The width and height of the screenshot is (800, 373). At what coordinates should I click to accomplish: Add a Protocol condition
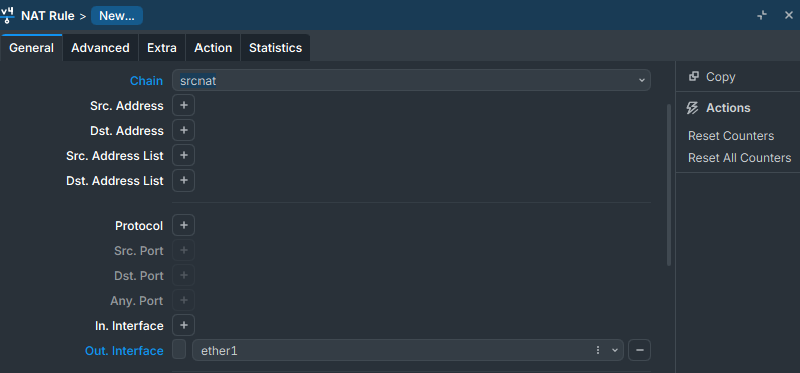[183, 225]
